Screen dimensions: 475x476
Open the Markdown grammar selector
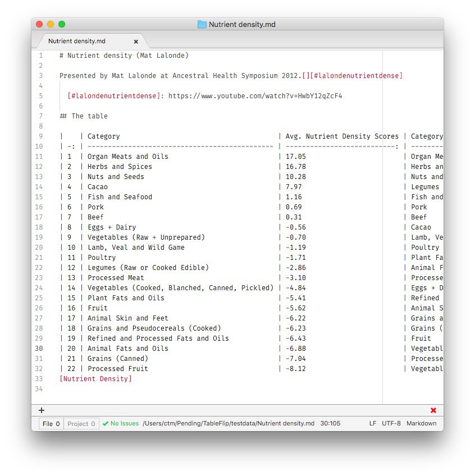(x=421, y=423)
